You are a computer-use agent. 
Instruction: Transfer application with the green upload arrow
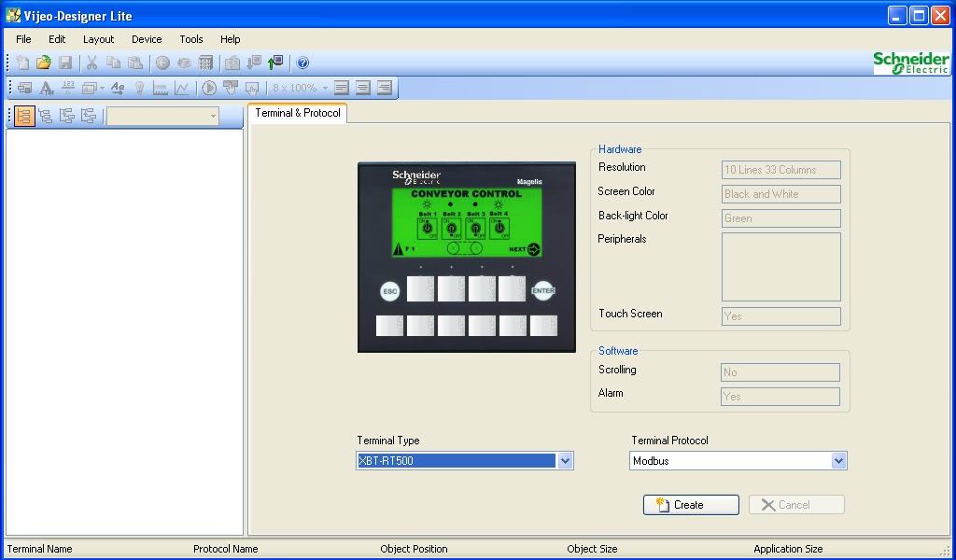pyautogui.click(x=274, y=63)
